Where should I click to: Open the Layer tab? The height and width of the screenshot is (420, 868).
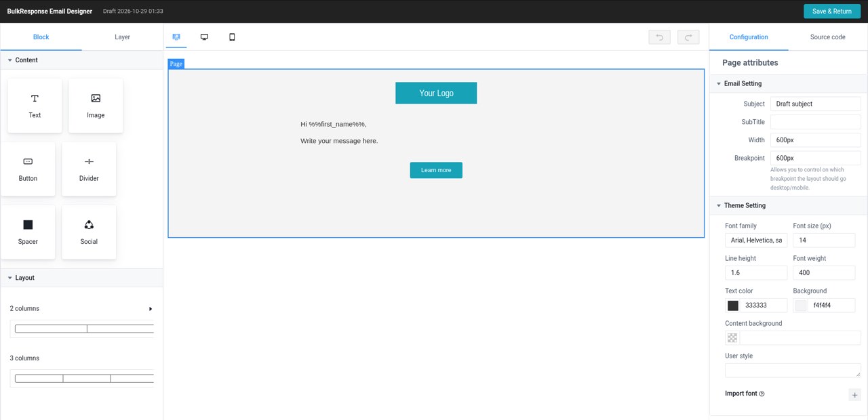(122, 37)
